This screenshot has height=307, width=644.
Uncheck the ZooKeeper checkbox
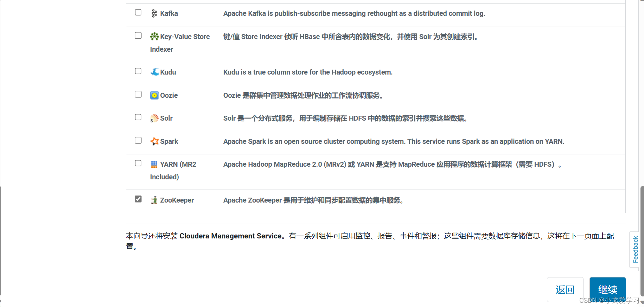point(138,199)
